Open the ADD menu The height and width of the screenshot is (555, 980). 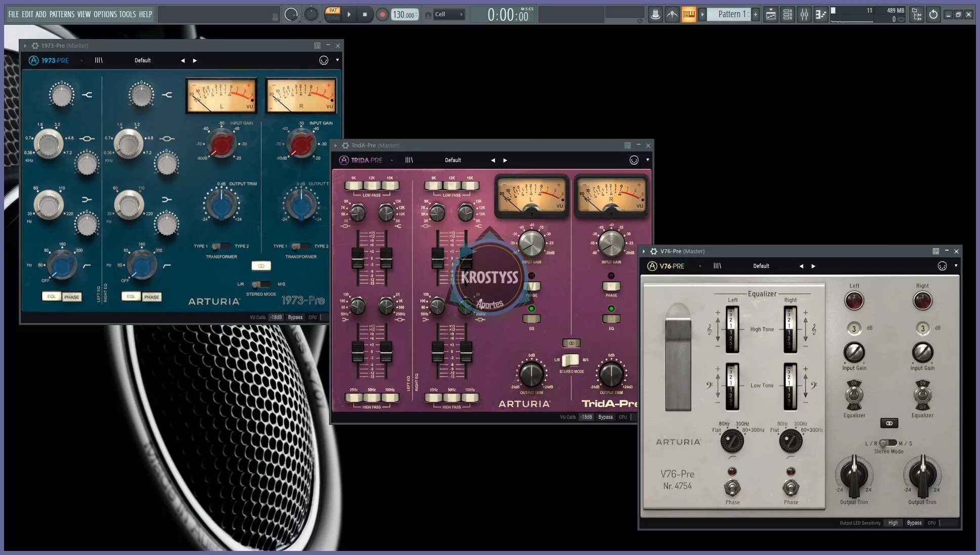point(40,14)
